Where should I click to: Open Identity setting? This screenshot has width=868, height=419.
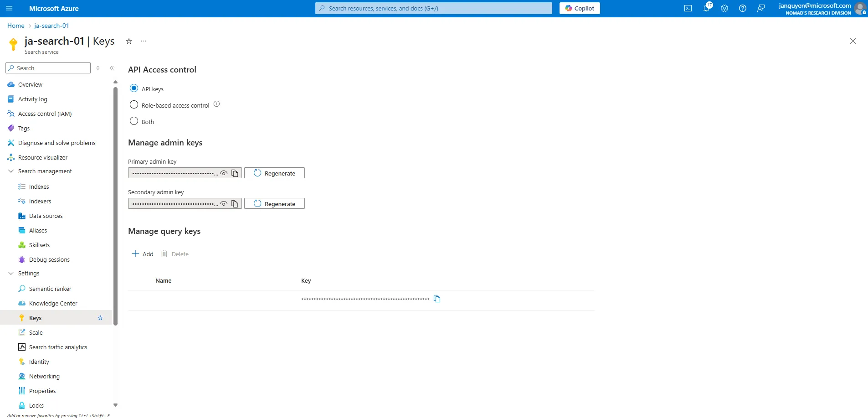click(x=39, y=362)
